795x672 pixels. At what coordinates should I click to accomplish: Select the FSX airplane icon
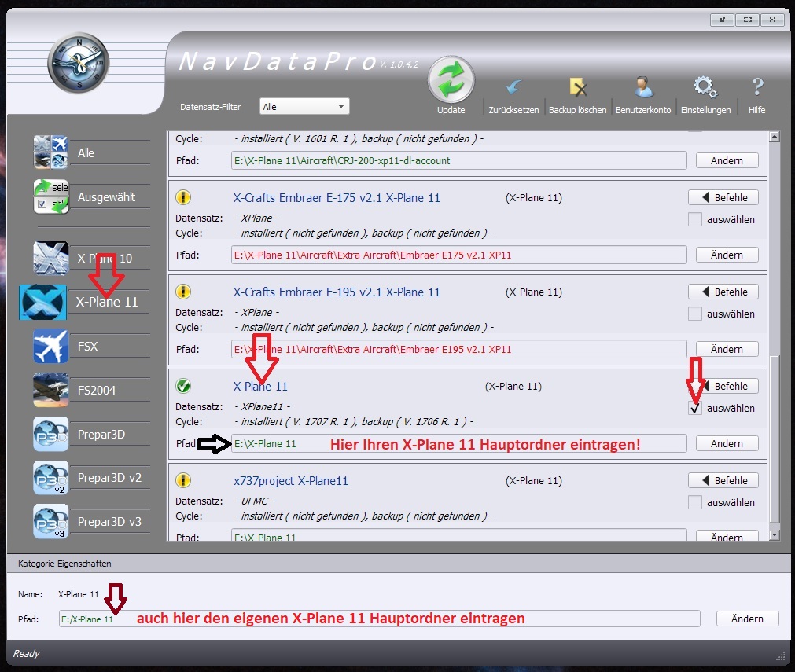pos(50,346)
